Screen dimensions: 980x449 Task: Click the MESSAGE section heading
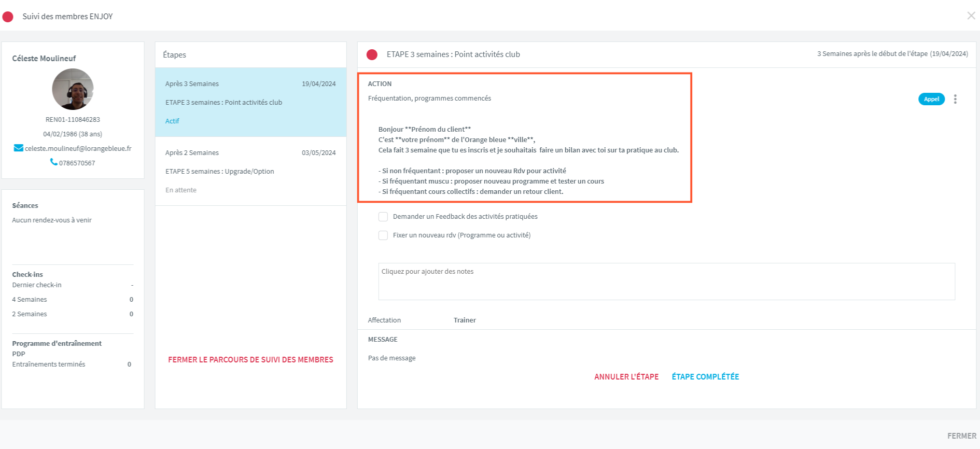coord(383,340)
